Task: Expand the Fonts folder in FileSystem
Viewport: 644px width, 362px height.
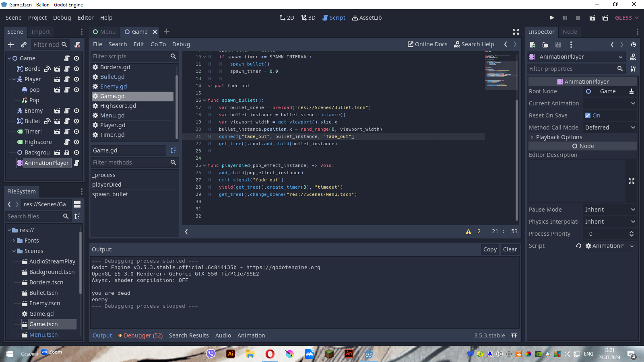Action: point(14,241)
